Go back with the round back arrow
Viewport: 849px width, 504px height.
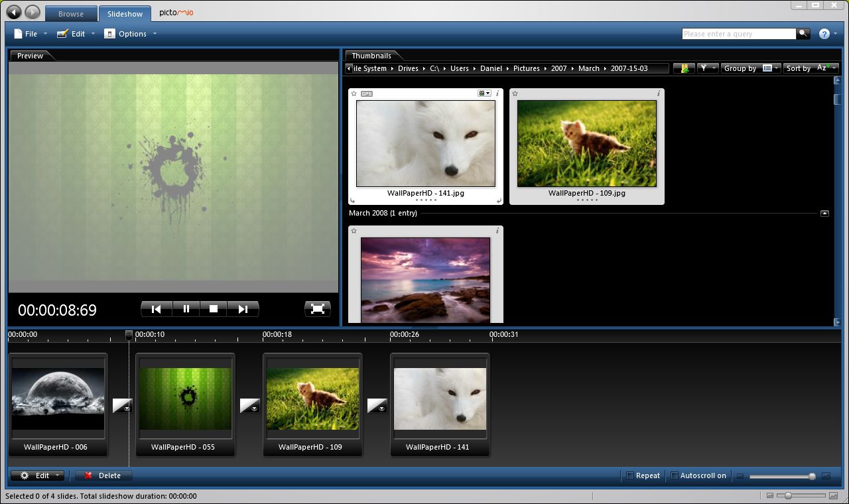[x=13, y=12]
